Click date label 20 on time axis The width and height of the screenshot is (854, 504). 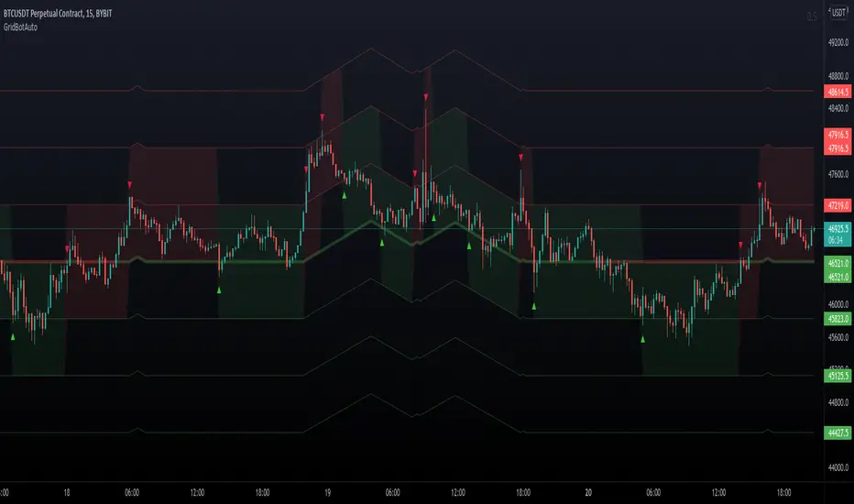pos(588,493)
